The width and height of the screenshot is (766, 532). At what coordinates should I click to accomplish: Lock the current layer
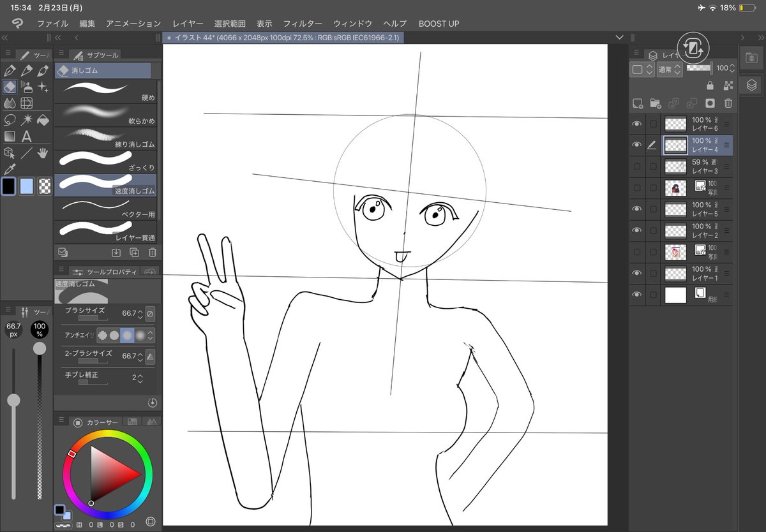coord(710,85)
